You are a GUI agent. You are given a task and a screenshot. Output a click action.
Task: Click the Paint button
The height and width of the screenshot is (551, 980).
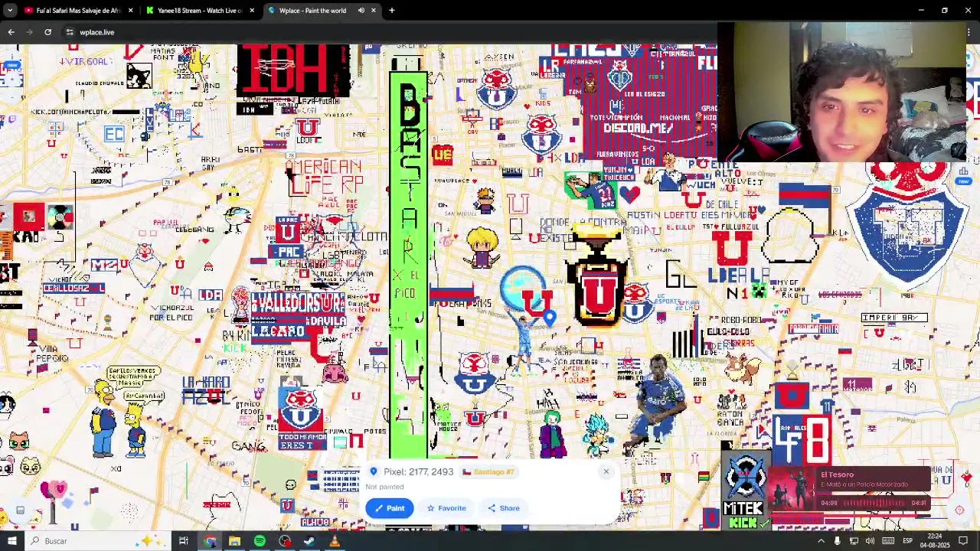point(389,508)
